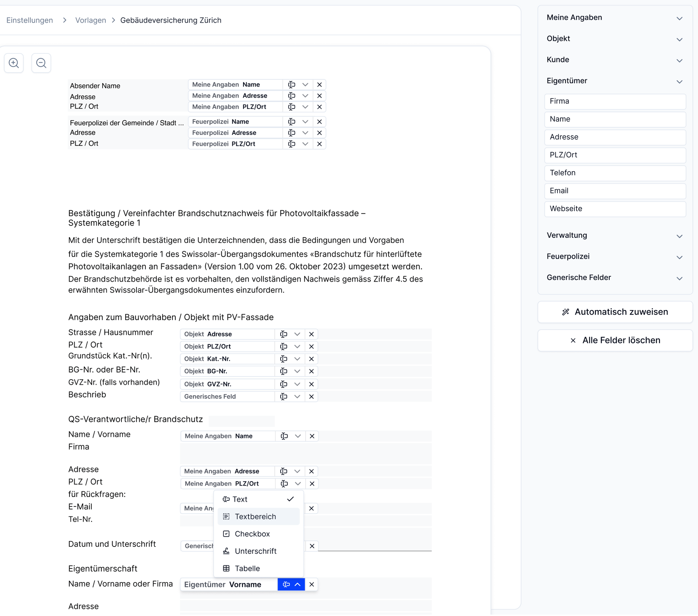This screenshot has height=616, width=698.
Task: Remove the Objekt PLZ/Ort field
Action: (x=311, y=346)
